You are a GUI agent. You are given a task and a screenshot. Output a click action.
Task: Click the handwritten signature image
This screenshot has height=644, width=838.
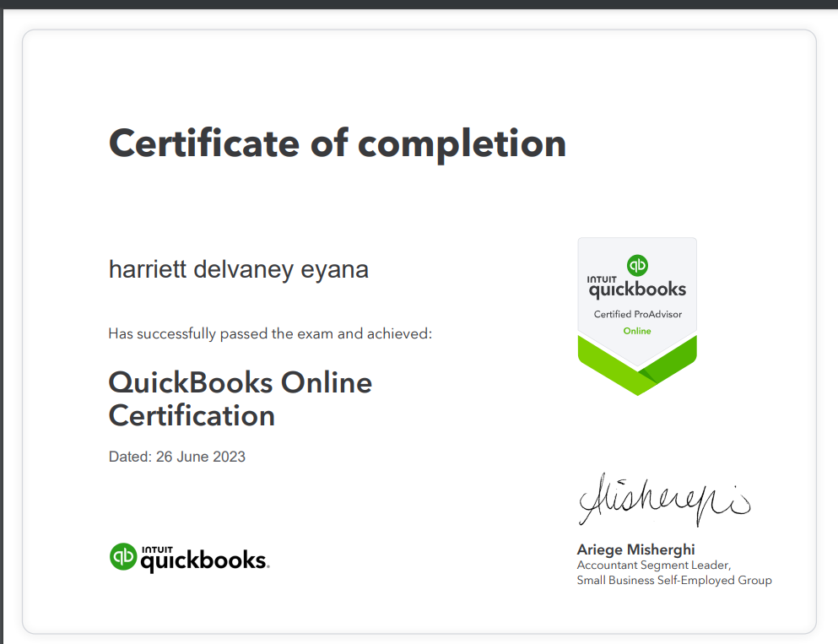(x=665, y=500)
